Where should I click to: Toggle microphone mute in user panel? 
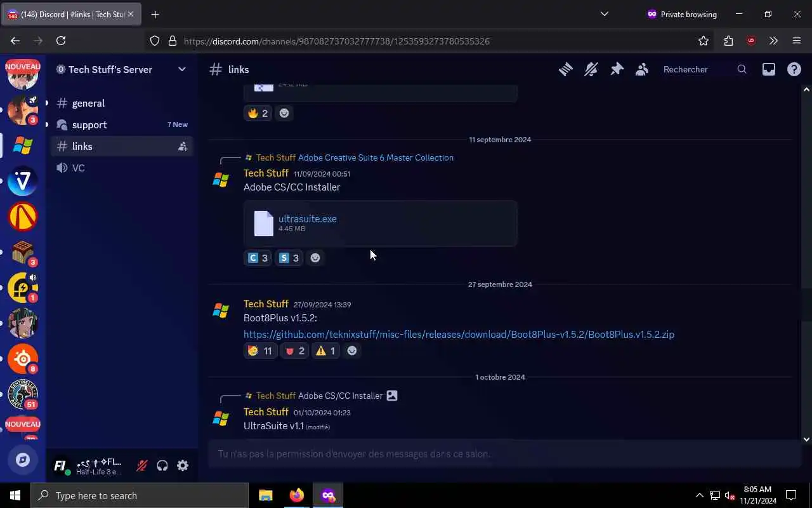click(142, 466)
